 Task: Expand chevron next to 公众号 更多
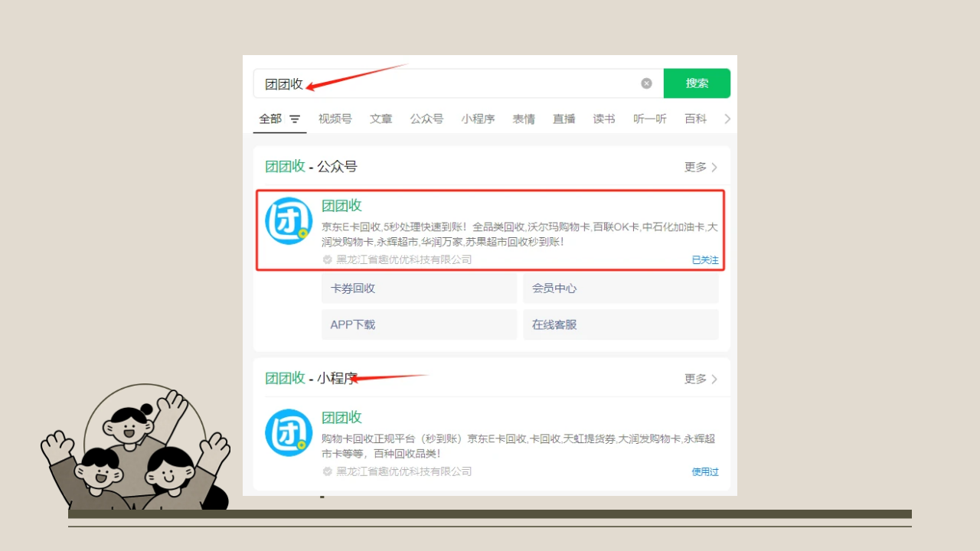pos(714,167)
